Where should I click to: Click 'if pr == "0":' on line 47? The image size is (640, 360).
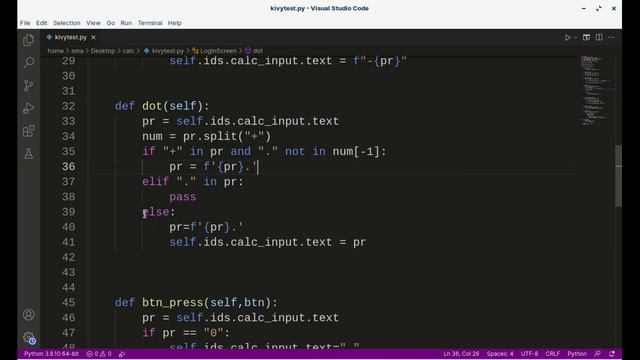[x=186, y=333]
